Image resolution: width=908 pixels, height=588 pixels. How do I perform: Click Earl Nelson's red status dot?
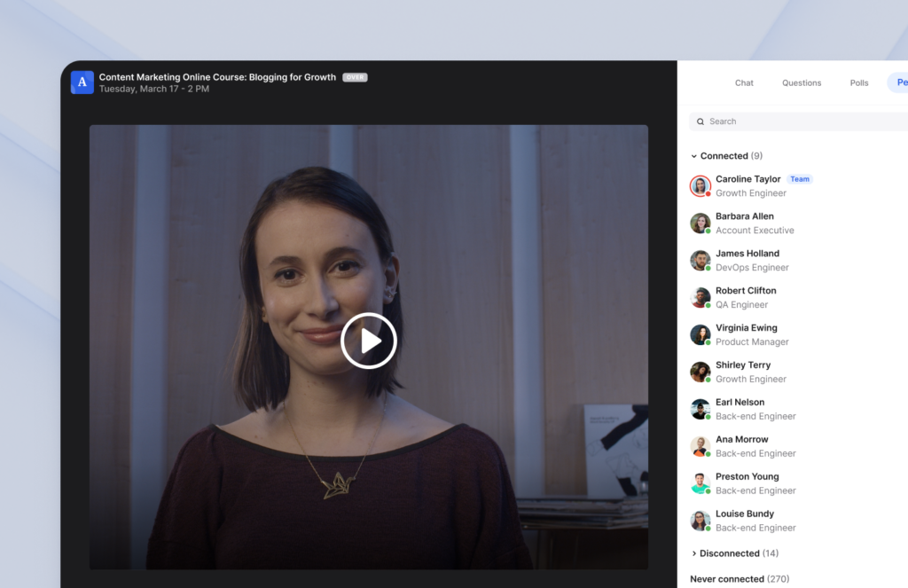click(707, 416)
